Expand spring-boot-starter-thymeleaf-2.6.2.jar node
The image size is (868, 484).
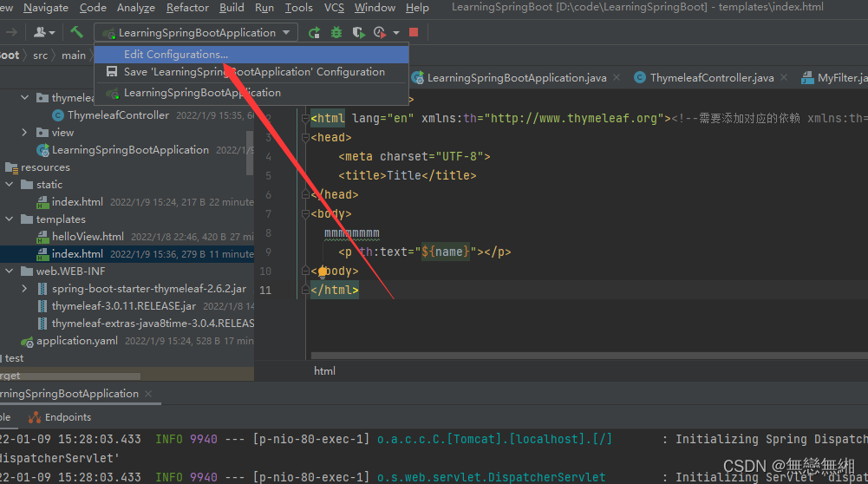coord(24,289)
